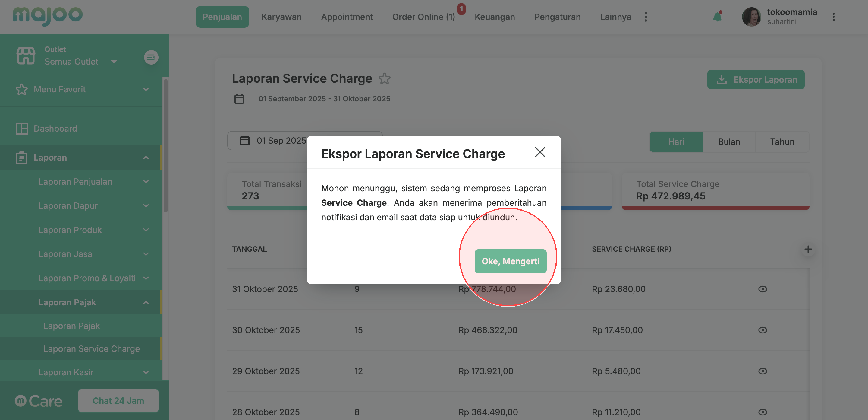Click the Oke, Mengerti button
The height and width of the screenshot is (420, 868).
(x=510, y=261)
